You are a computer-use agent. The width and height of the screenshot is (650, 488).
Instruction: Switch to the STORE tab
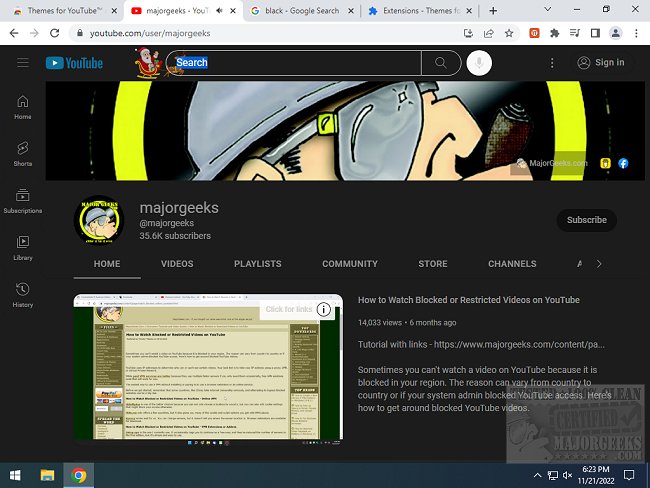[x=433, y=264]
